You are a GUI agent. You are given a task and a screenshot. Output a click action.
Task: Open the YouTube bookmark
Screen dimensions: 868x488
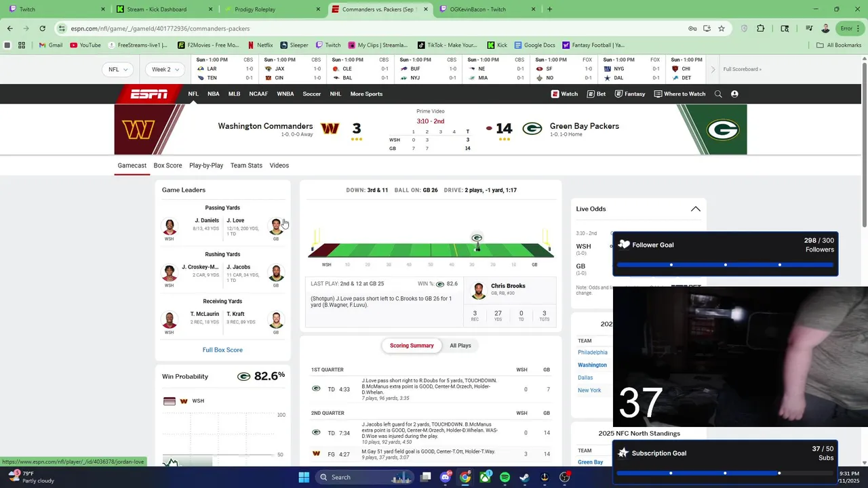[85, 45]
